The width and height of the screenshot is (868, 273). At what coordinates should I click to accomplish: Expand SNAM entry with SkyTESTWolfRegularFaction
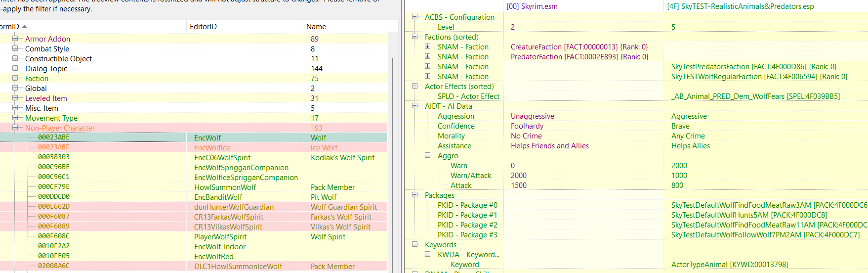[x=427, y=76]
